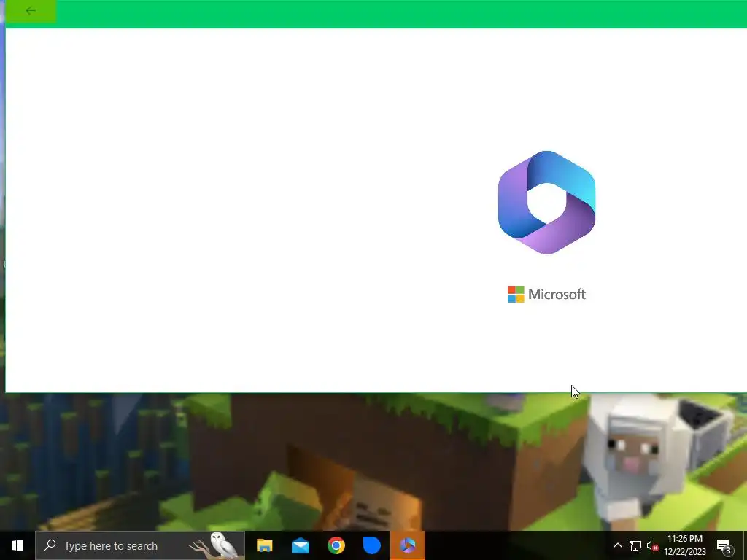Image resolution: width=747 pixels, height=560 pixels.
Task: Select the Microsoft 365 taskbar icon
Action: click(408, 545)
